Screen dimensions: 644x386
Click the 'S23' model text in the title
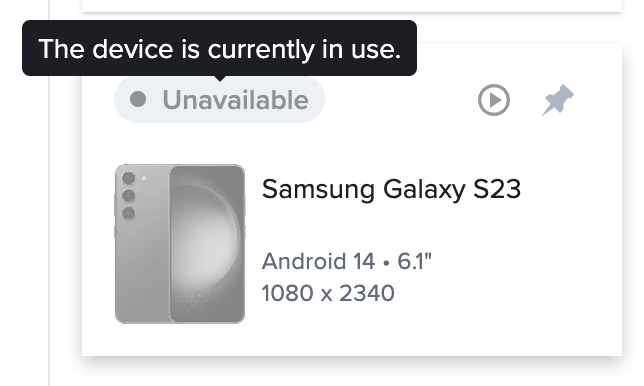[x=497, y=189]
